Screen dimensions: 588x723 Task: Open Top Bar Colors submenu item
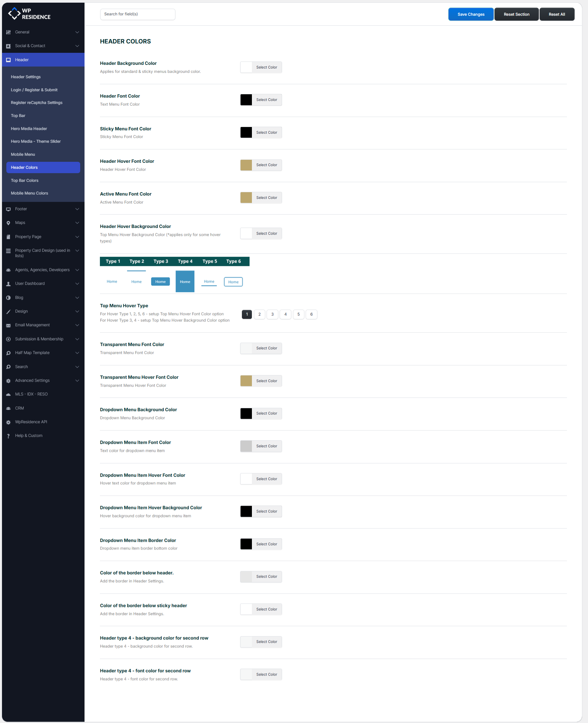point(24,180)
